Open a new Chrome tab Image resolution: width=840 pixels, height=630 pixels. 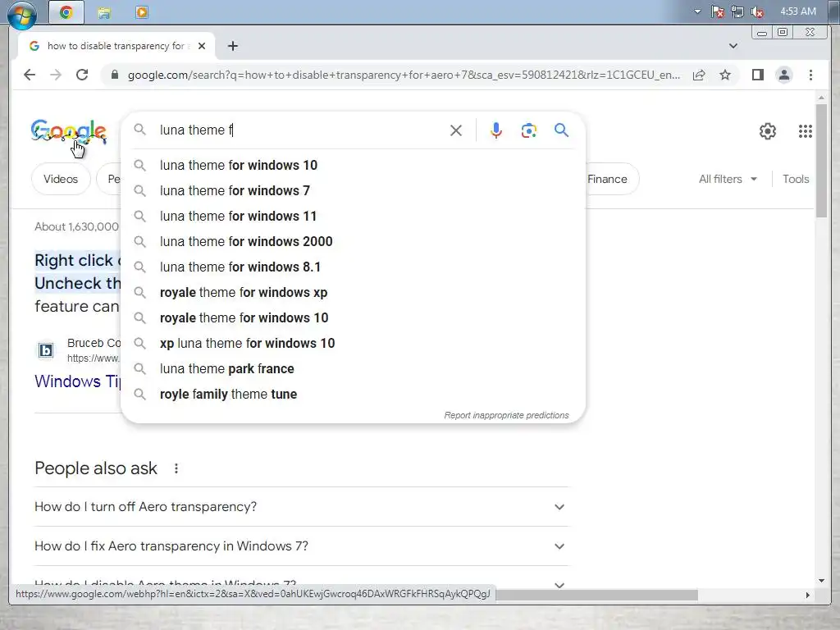232,46
